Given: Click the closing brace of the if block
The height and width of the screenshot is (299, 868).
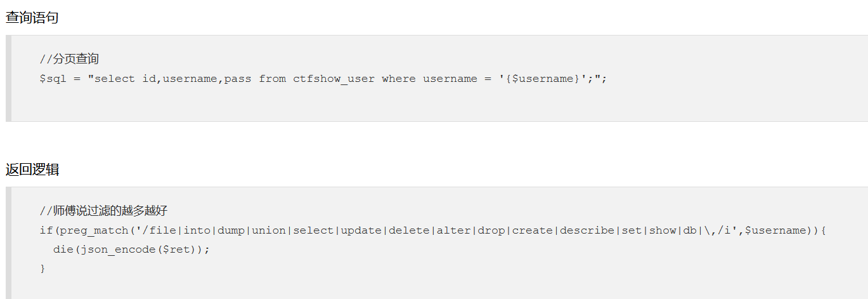Looking at the screenshot, I should coord(42,269).
